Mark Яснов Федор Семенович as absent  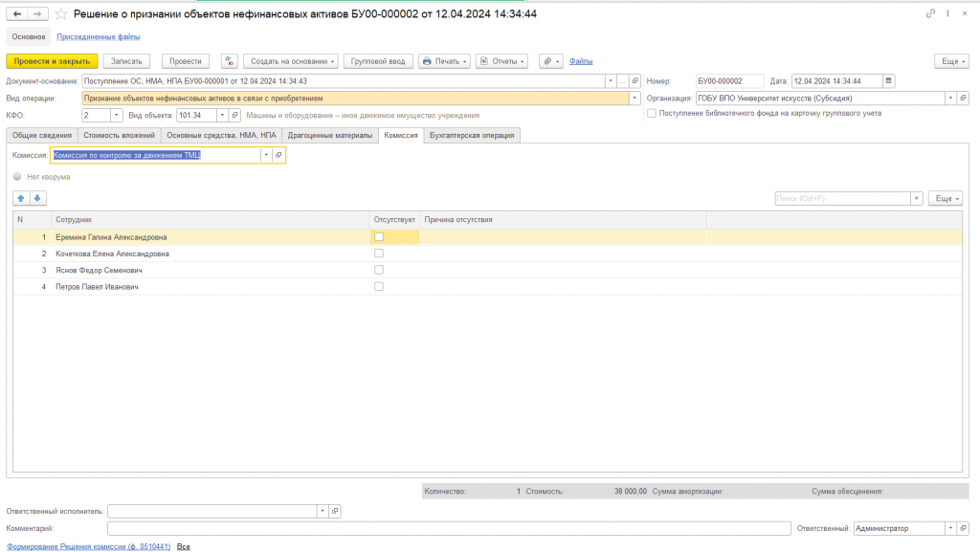coord(379,270)
